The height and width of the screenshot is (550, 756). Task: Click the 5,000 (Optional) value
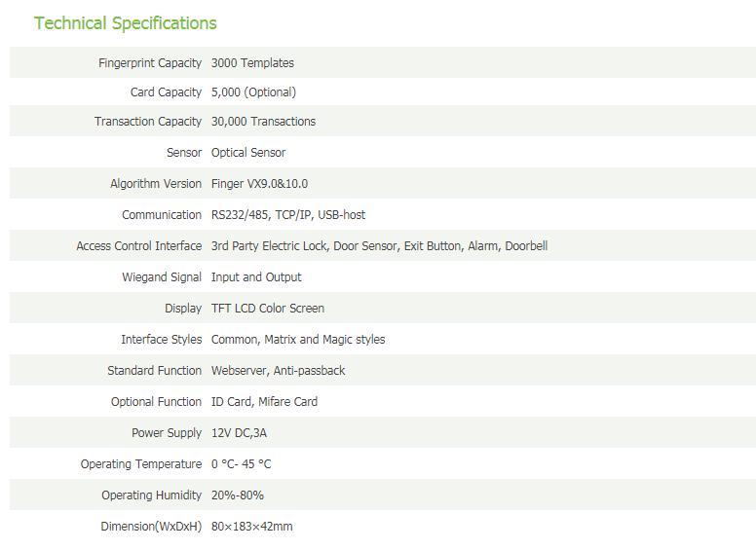[x=253, y=92]
